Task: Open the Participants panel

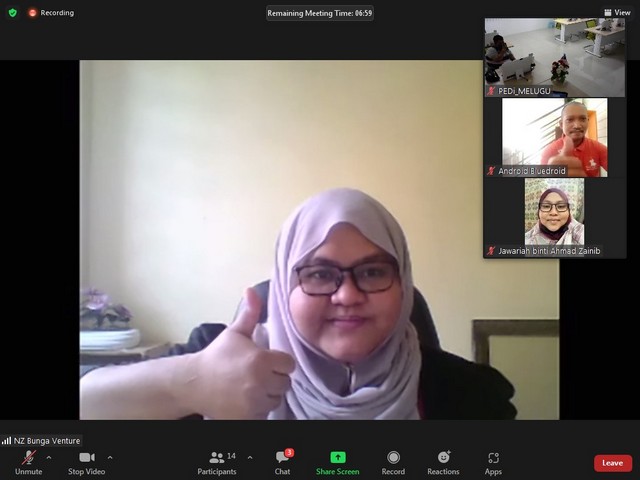Action: 217,462
